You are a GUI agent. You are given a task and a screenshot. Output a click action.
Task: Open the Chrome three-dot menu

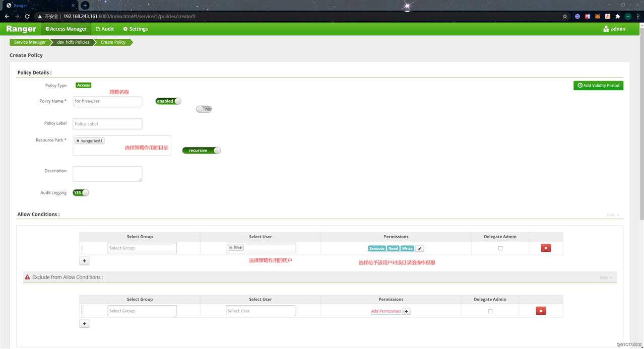pos(638,16)
